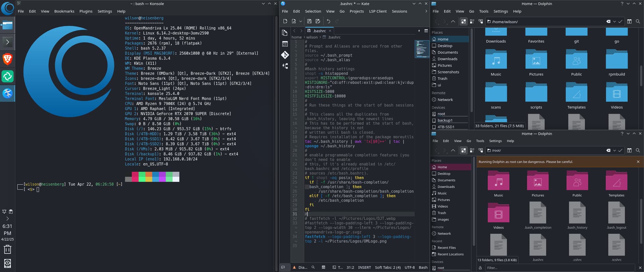The height and width of the screenshot is (272, 644).
Task: Select backup1 device in top Dolphin
Action: point(445,120)
